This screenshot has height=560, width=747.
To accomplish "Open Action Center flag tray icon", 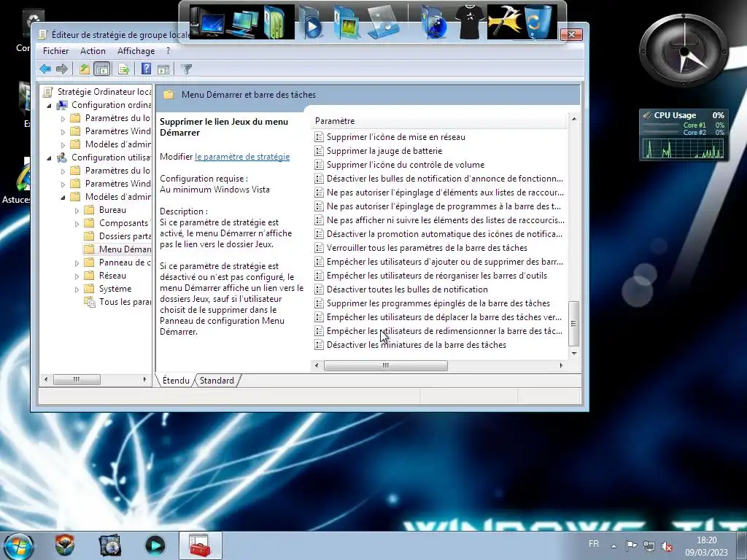I will pyautogui.click(x=631, y=545).
